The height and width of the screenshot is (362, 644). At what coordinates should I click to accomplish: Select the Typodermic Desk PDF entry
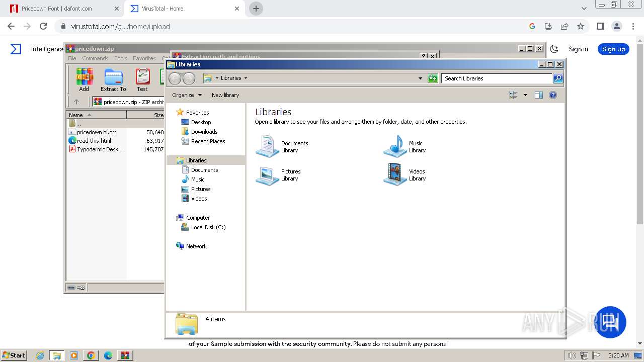click(100, 149)
